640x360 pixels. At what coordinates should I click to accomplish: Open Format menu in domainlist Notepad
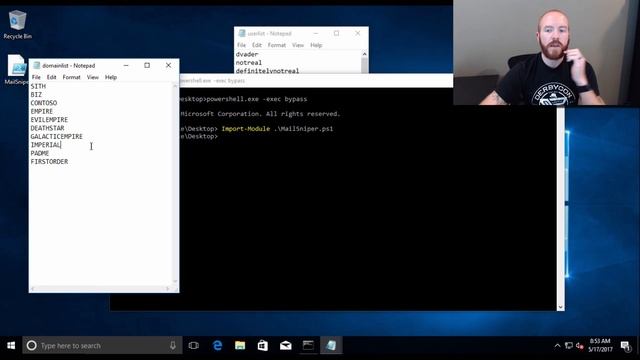click(x=71, y=77)
